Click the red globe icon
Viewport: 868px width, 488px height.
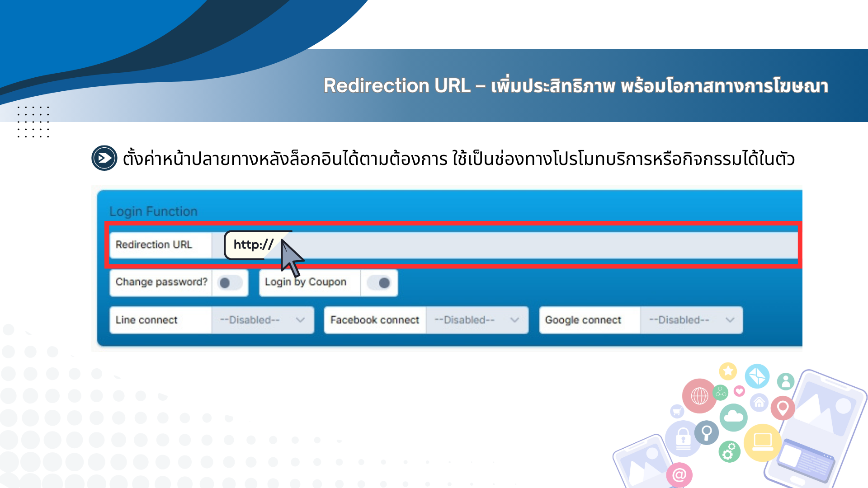(699, 396)
